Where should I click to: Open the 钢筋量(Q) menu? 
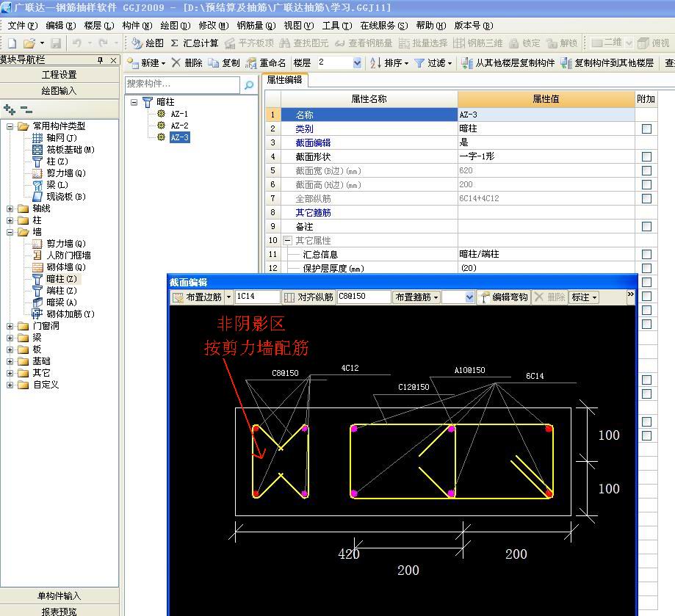[x=255, y=25]
